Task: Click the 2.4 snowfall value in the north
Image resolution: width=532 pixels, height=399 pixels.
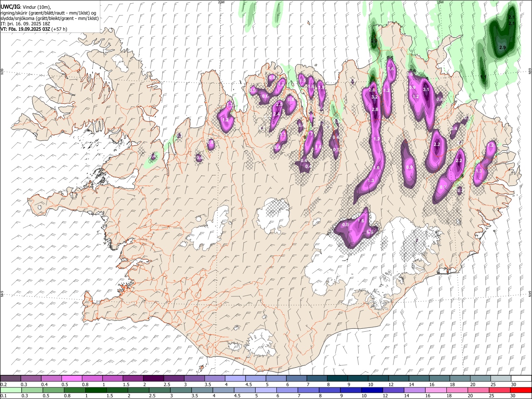Action: [x=276, y=114]
